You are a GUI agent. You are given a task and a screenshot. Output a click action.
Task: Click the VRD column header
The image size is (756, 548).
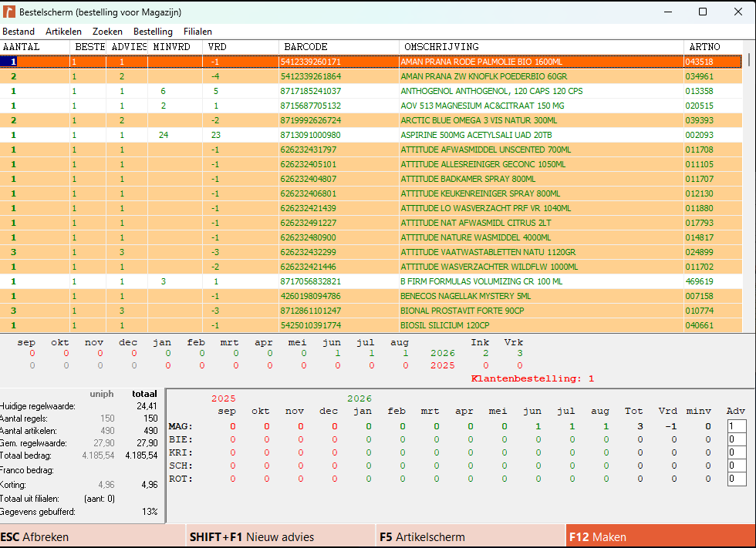(241, 47)
